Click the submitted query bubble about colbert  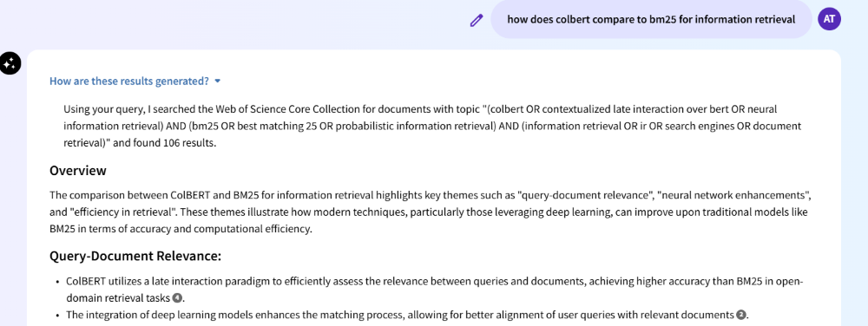click(x=651, y=19)
